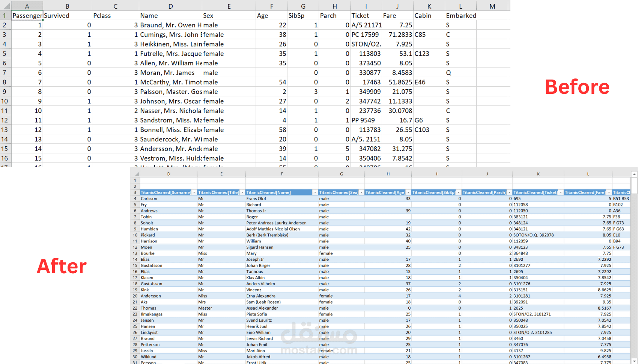The height and width of the screenshot is (364, 638).
Task: Click the Embarked cell 'Q'
Action: click(x=461, y=72)
